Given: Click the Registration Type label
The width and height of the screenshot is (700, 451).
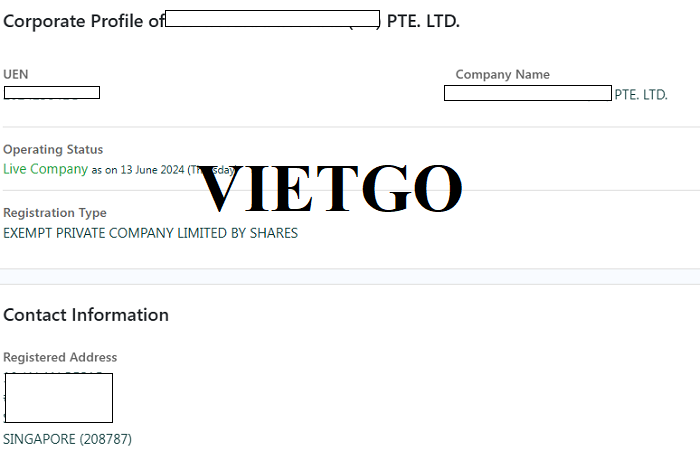Looking at the screenshot, I should click(55, 213).
